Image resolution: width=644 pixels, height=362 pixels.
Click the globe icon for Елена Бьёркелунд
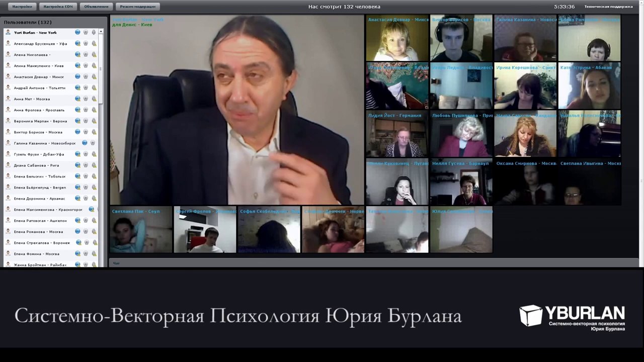coord(77,187)
